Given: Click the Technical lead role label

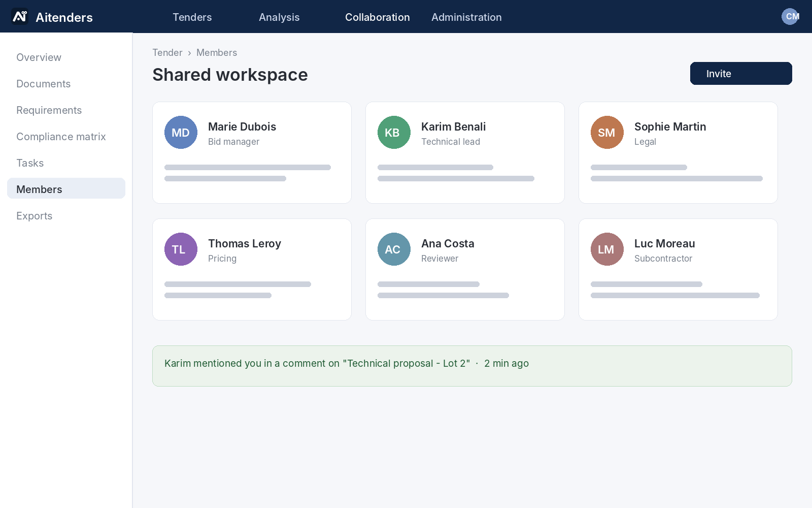Looking at the screenshot, I should tap(451, 142).
